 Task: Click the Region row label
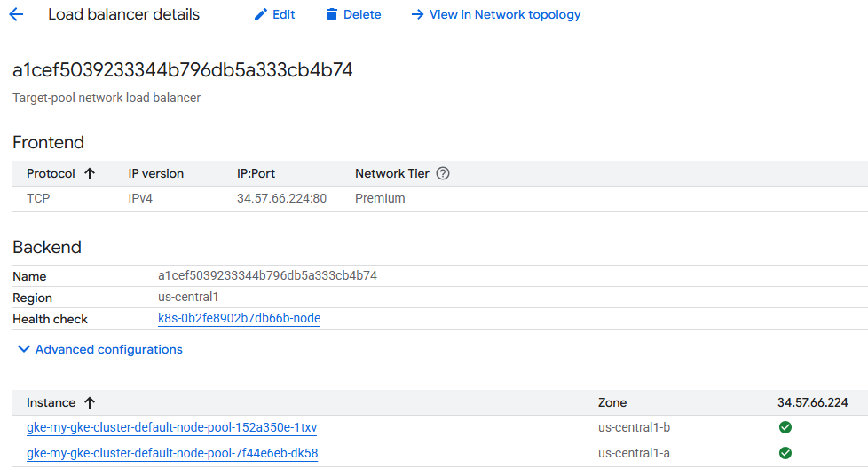tap(32, 298)
